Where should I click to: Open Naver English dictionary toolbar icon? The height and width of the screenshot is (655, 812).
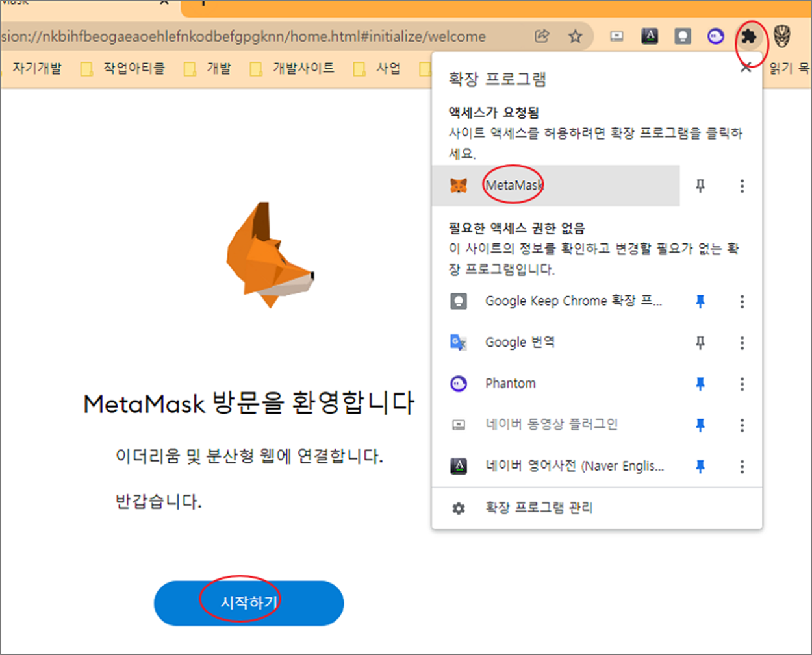tap(650, 36)
